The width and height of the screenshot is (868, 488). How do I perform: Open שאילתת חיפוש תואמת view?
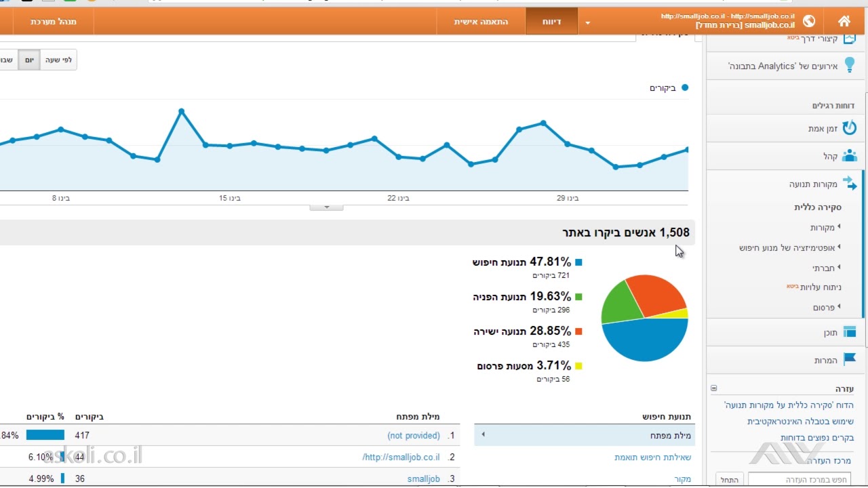point(652,457)
